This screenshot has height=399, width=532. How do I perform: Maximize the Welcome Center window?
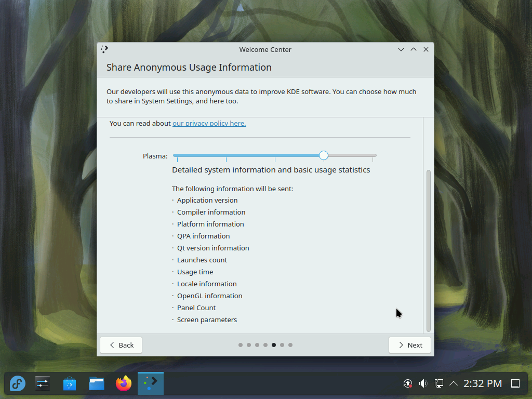[414, 49]
